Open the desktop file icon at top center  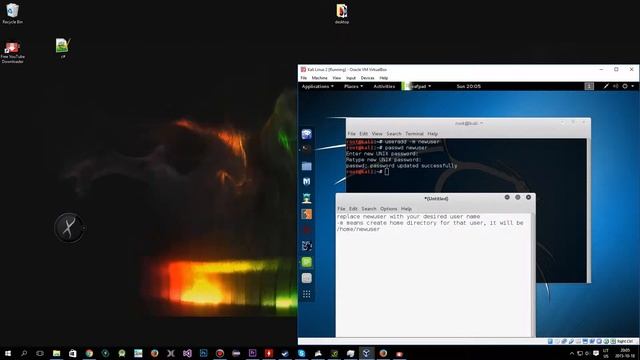pos(342,14)
